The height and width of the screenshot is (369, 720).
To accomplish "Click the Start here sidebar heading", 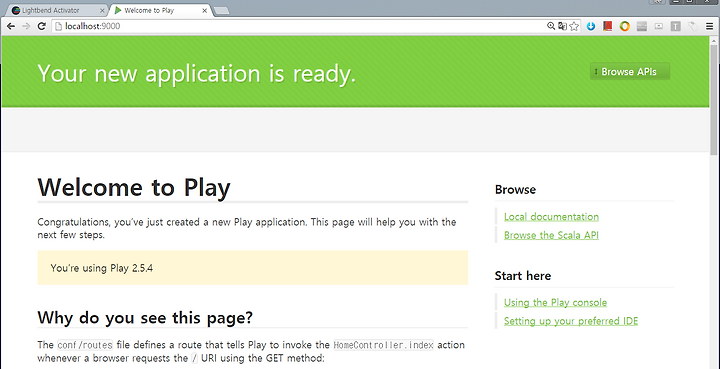I will tap(523, 276).
